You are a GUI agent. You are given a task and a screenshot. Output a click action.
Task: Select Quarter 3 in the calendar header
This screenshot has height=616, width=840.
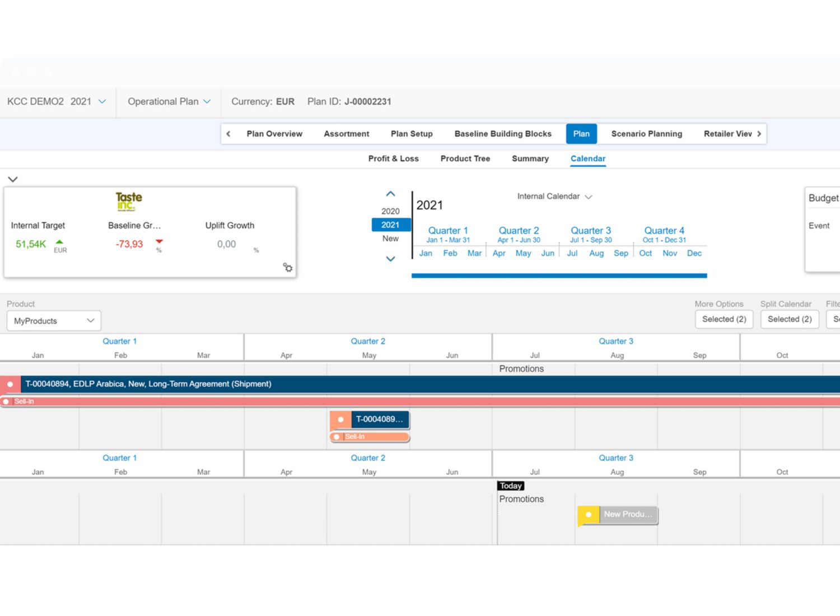coord(590,231)
